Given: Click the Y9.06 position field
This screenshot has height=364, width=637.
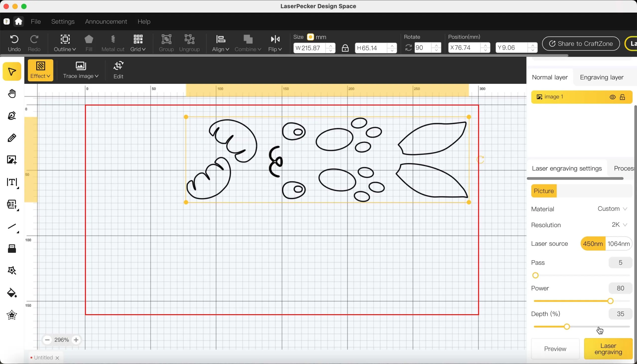Looking at the screenshot, I should (x=516, y=48).
